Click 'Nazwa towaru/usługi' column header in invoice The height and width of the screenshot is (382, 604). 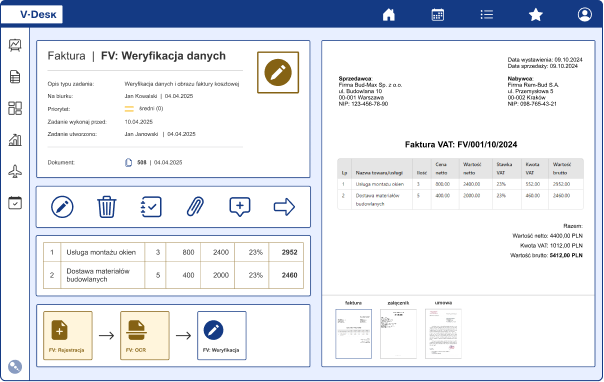(379, 173)
